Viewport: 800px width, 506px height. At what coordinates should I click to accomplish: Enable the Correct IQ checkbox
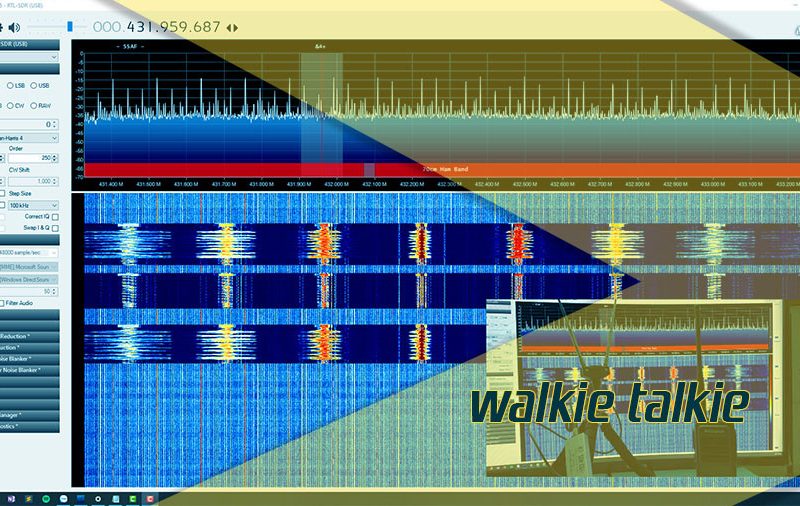[x=55, y=217]
